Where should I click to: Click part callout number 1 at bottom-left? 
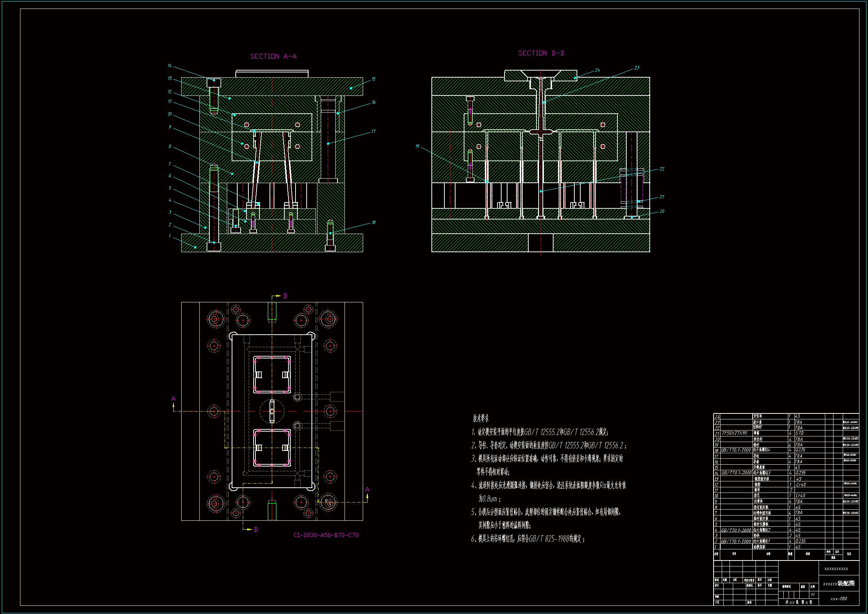point(170,236)
